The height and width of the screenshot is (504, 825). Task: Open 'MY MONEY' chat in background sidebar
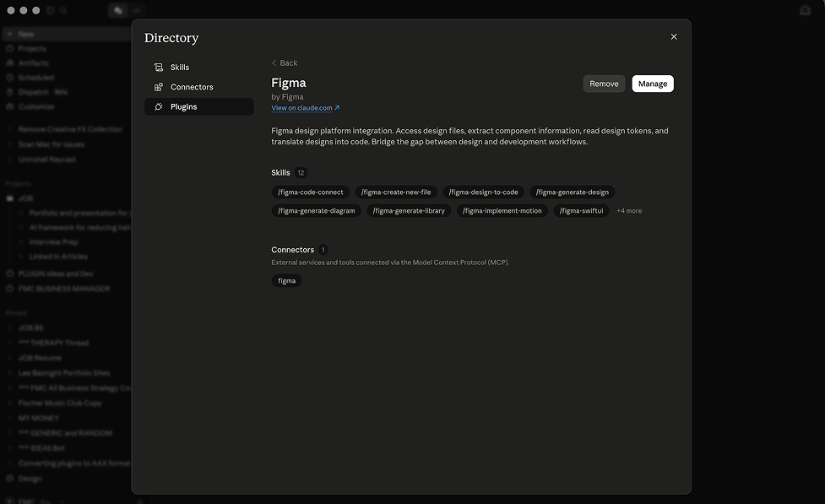(x=38, y=418)
